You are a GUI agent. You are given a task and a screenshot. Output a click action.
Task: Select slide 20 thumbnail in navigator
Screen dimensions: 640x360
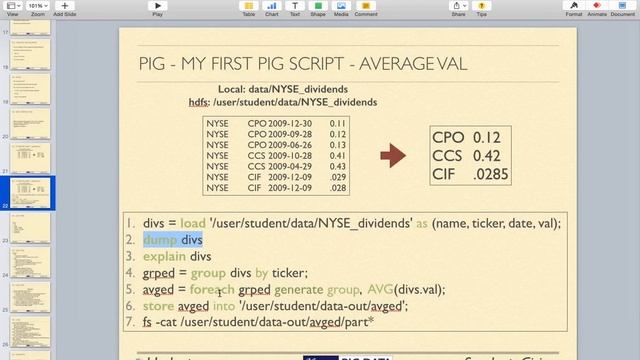[x=30, y=124]
